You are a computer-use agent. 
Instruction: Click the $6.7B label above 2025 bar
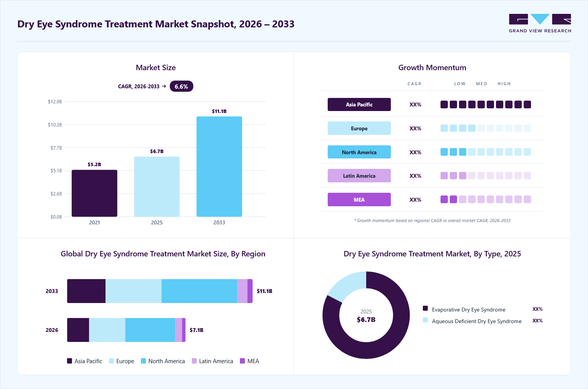click(x=157, y=151)
